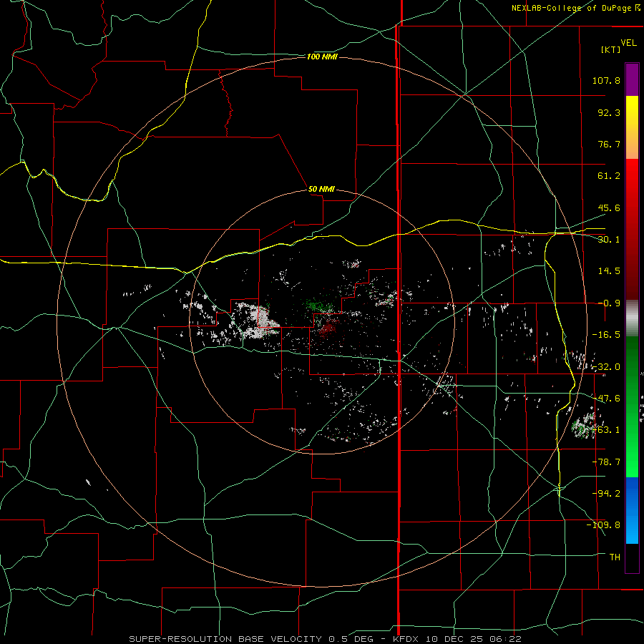Select the 14.5 value on velocity scale
Image resolution: width=644 pixels, height=644 pixels.
point(609,271)
